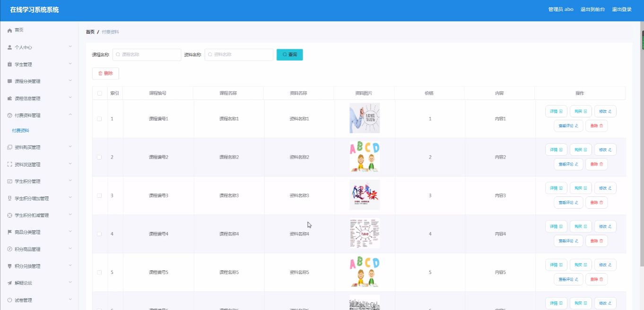Click the paper plane icon for 解疑论坛
Image resolution: width=644 pixels, height=310 pixels.
[x=9, y=283]
